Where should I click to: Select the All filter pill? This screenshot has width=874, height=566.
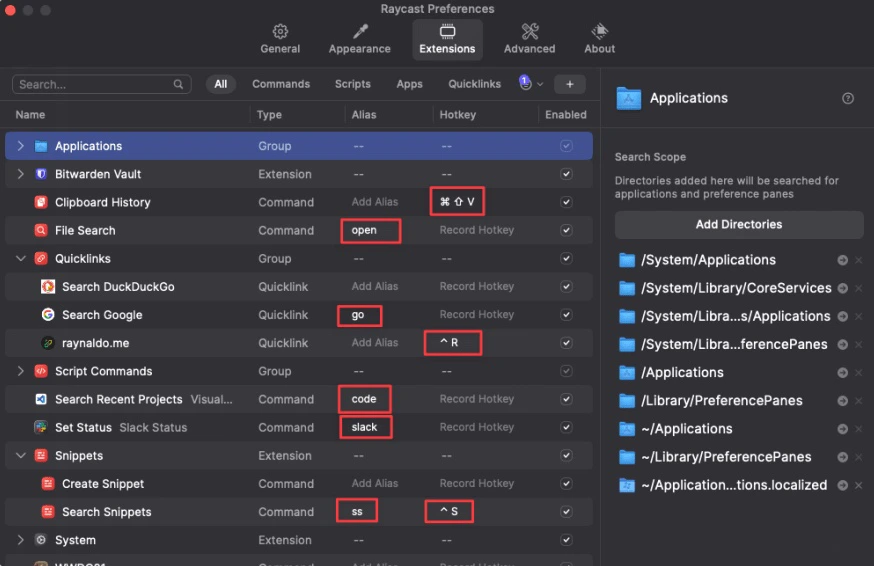pos(221,84)
